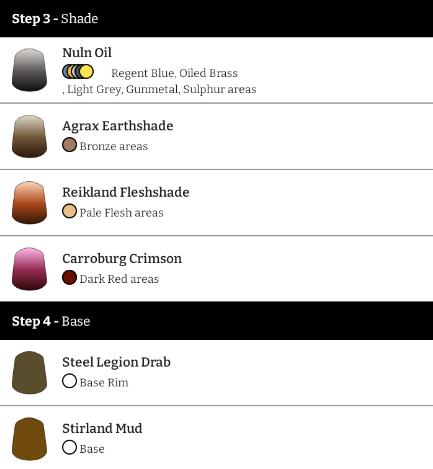Collapse the Step 3 - Shade header

(216, 18)
